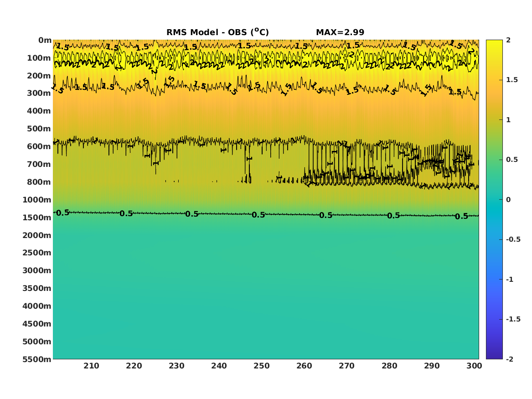Click the "4000m" depth axis label
This screenshot has width=532, height=399.
coord(37,306)
